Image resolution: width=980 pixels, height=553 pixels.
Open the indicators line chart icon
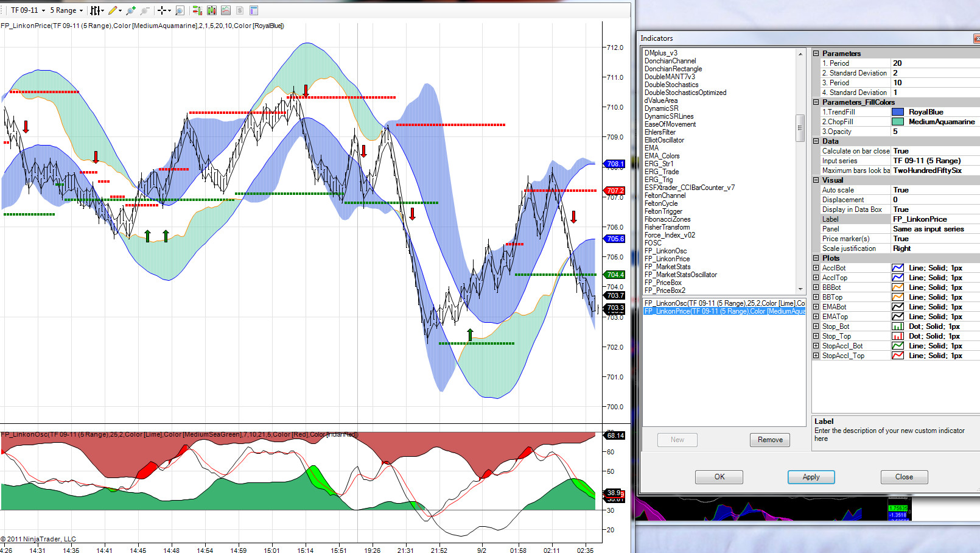tap(226, 10)
